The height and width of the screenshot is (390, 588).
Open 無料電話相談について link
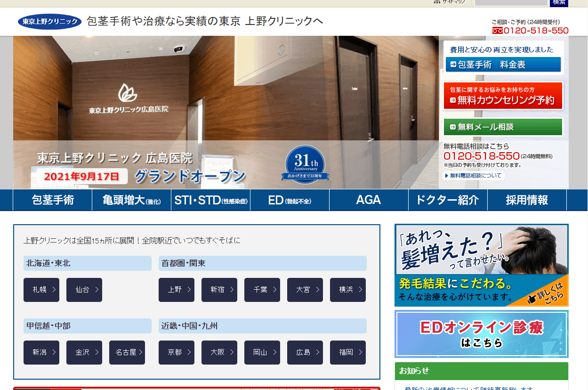[x=474, y=176]
